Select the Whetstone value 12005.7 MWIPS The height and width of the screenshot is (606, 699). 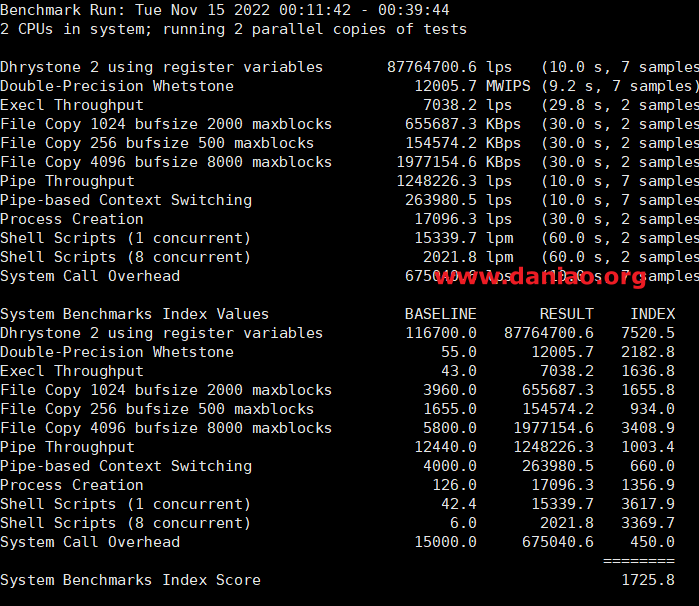[473, 86]
